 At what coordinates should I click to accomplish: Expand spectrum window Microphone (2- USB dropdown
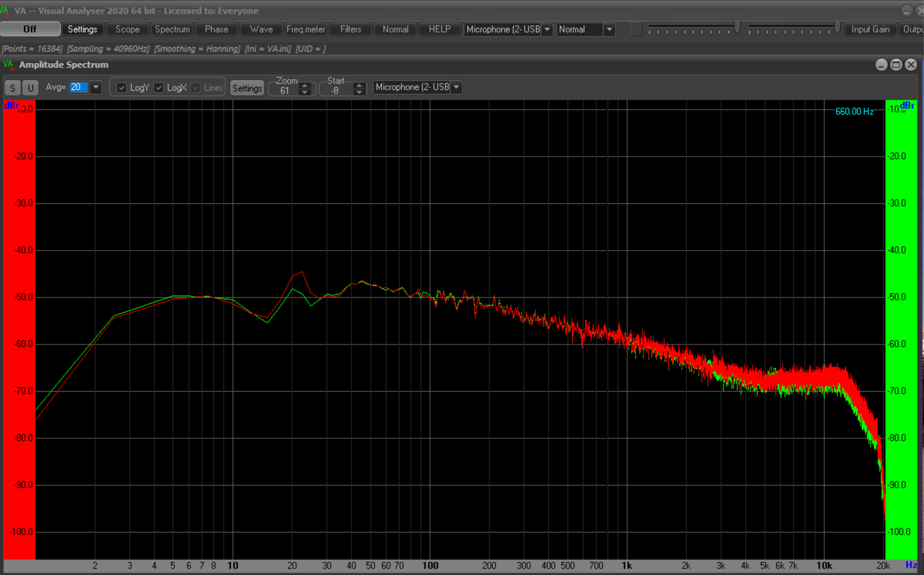point(456,87)
